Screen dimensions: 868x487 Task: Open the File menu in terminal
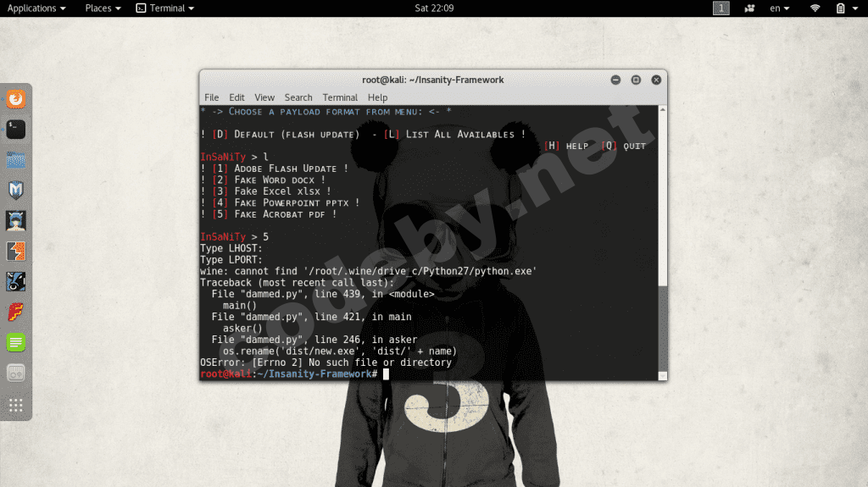211,97
